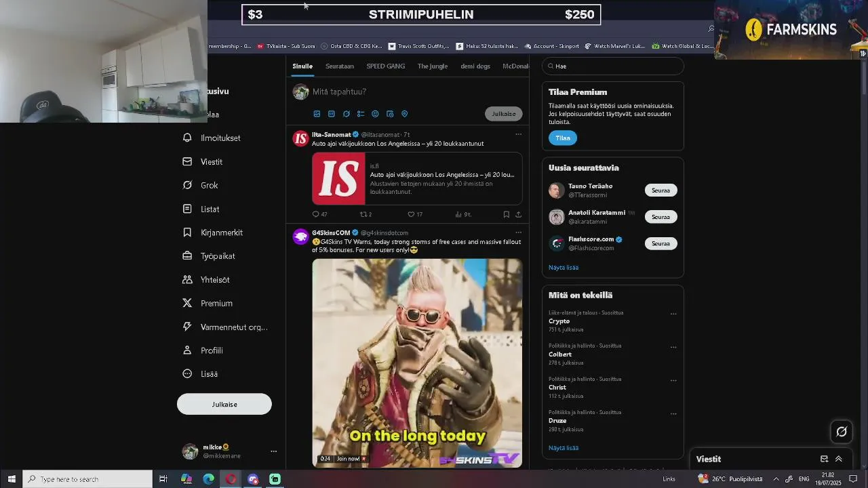This screenshot has height=488, width=868.
Task: Open Task View on the taskbar
Action: coord(163,479)
